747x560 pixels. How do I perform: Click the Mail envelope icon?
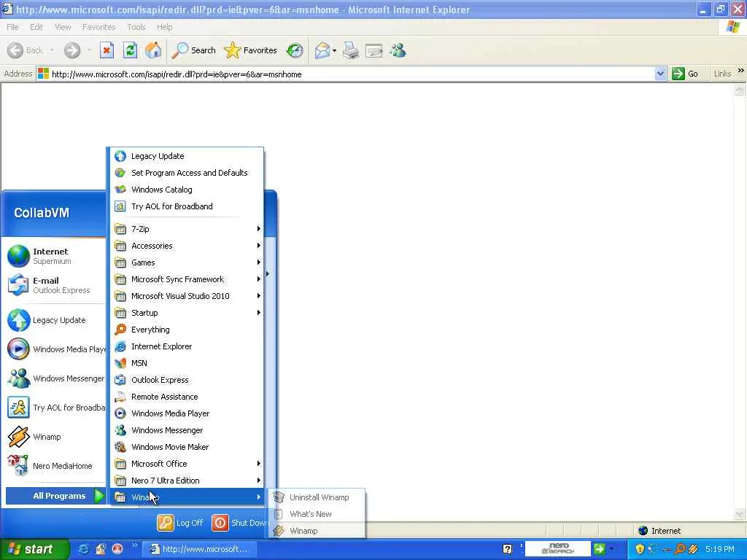[x=322, y=50]
